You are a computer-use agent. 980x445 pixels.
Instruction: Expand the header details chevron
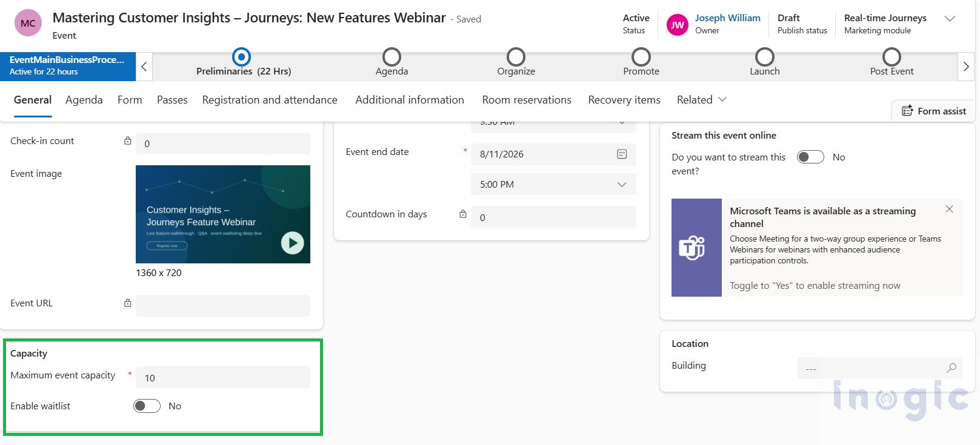pyautogui.click(x=950, y=19)
